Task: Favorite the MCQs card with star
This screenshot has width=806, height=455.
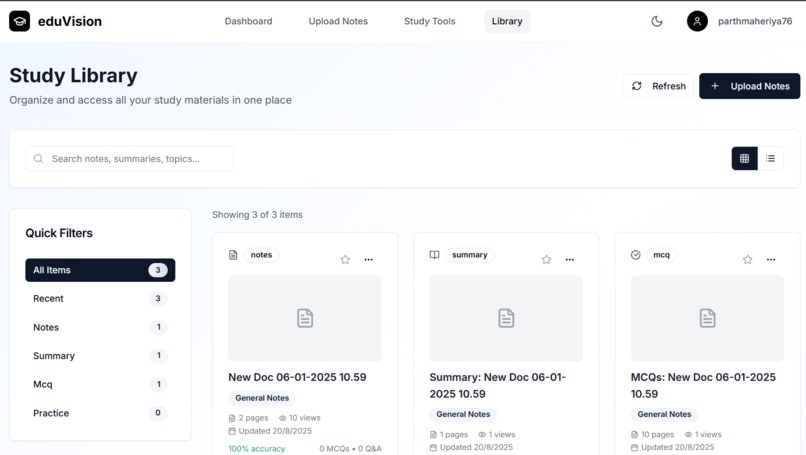Action: (747, 260)
